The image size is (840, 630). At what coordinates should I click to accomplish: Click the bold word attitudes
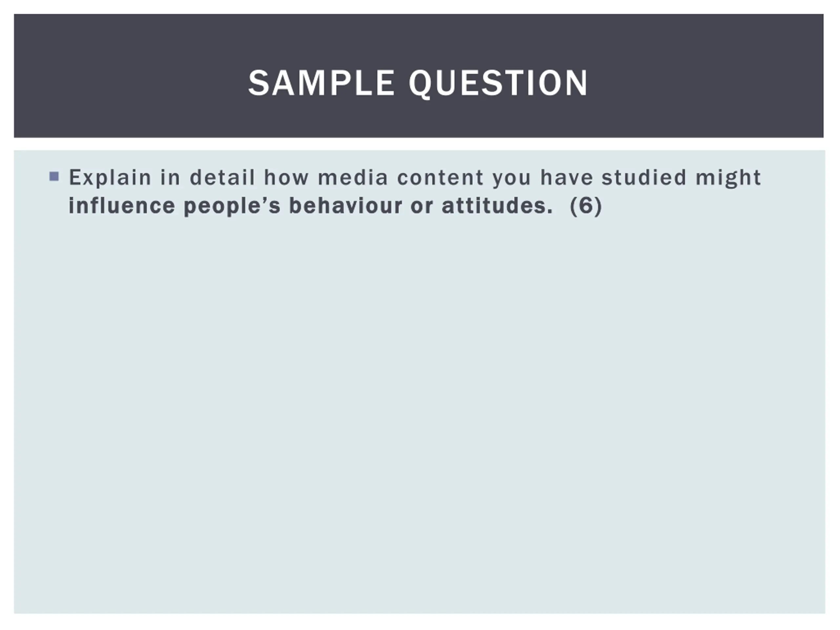(497, 205)
